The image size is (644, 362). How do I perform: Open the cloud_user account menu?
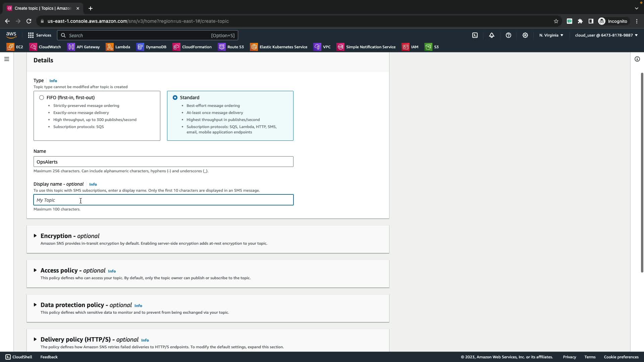click(606, 35)
